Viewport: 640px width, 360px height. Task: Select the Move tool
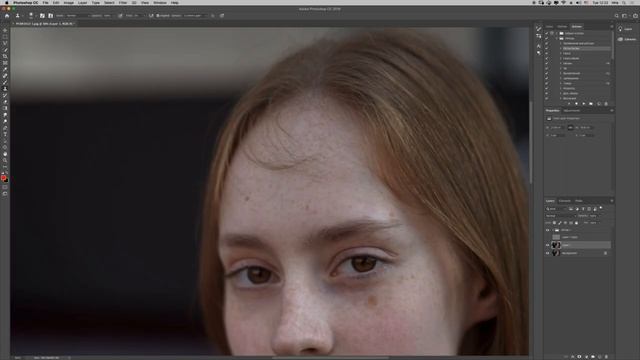tap(5, 30)
